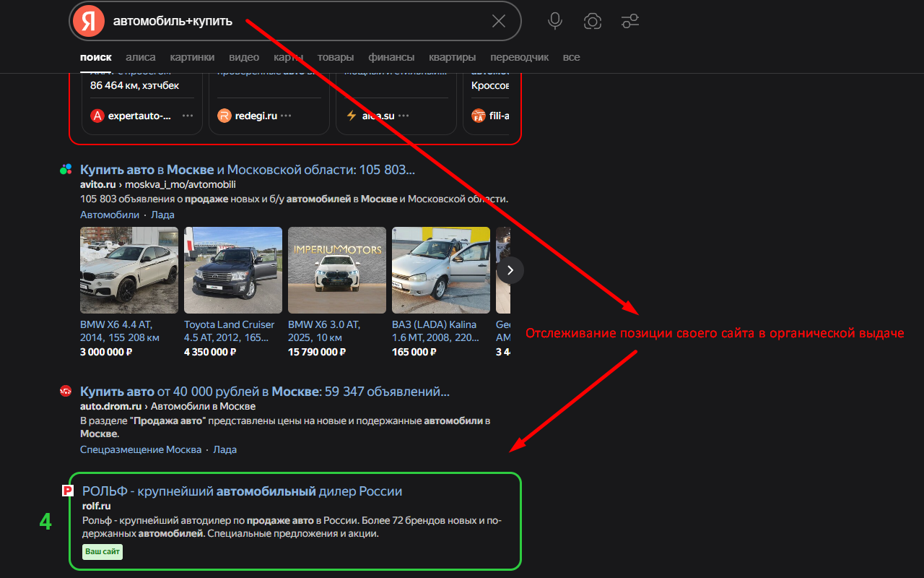Advance car carousel with right arrow

(510, 270)
